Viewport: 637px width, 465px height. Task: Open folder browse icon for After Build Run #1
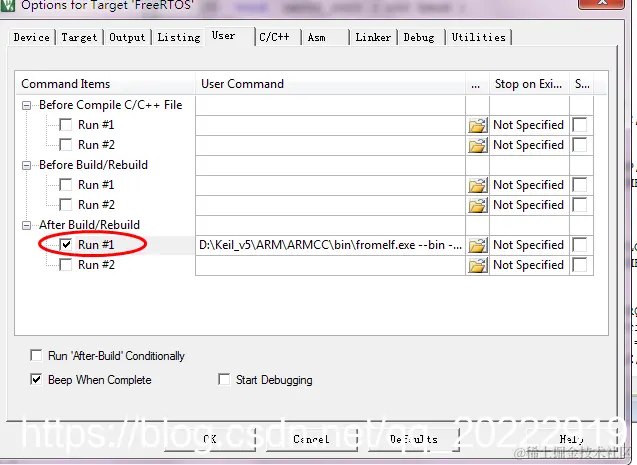pos(478,245)
